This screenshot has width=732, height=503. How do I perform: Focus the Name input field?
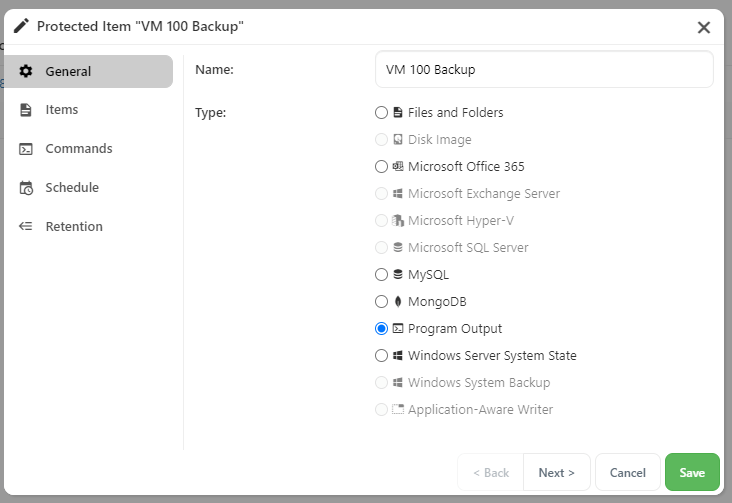click(x=544, y=70)
